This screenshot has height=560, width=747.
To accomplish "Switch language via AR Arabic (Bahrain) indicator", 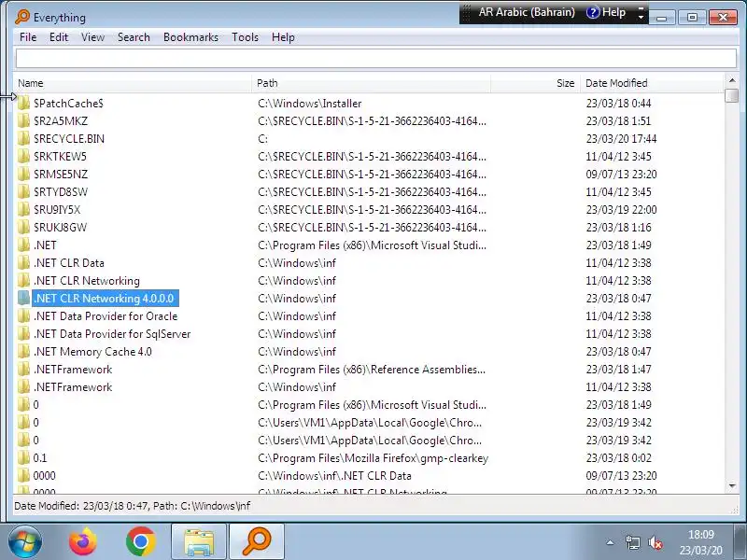I will [x=527, y=12].
